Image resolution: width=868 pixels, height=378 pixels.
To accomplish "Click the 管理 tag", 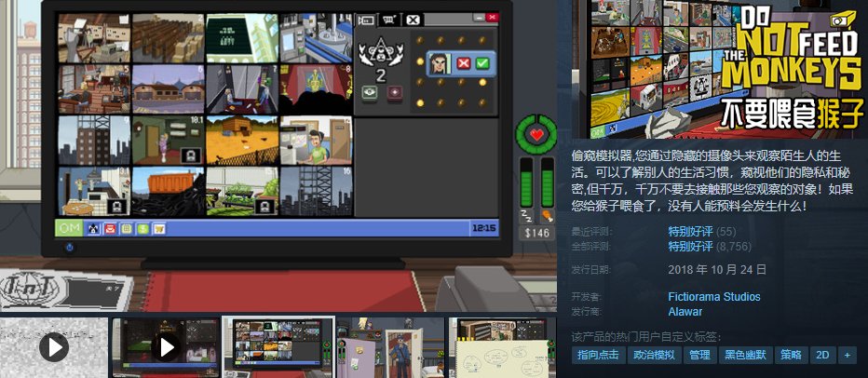I will click(700, 356).
